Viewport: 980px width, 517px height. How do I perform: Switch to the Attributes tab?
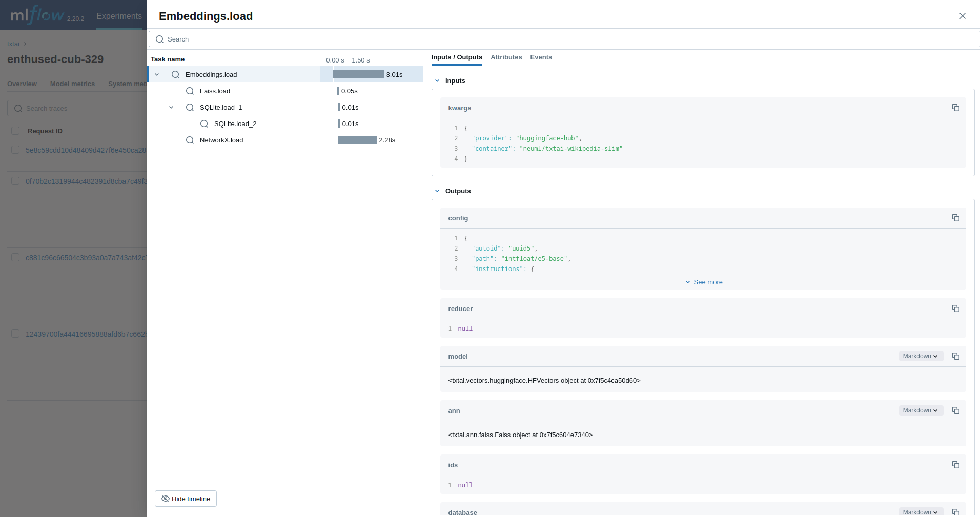tap(506, 57)
